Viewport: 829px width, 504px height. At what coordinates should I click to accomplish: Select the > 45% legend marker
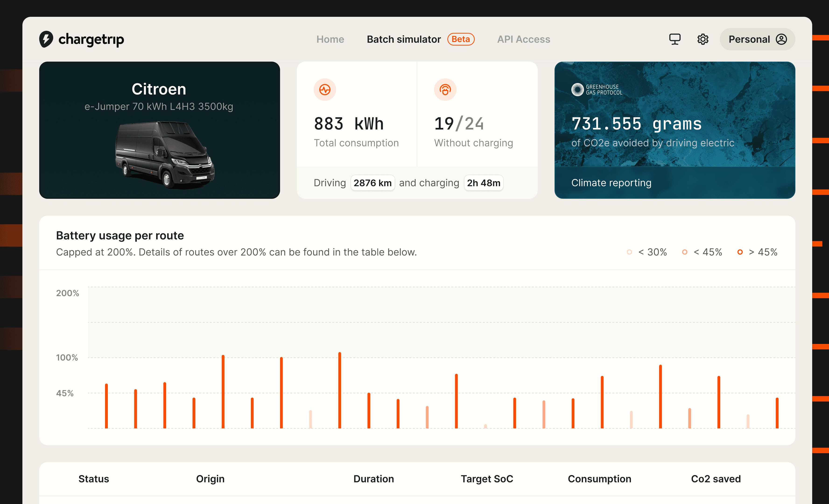tap(740, 252)
